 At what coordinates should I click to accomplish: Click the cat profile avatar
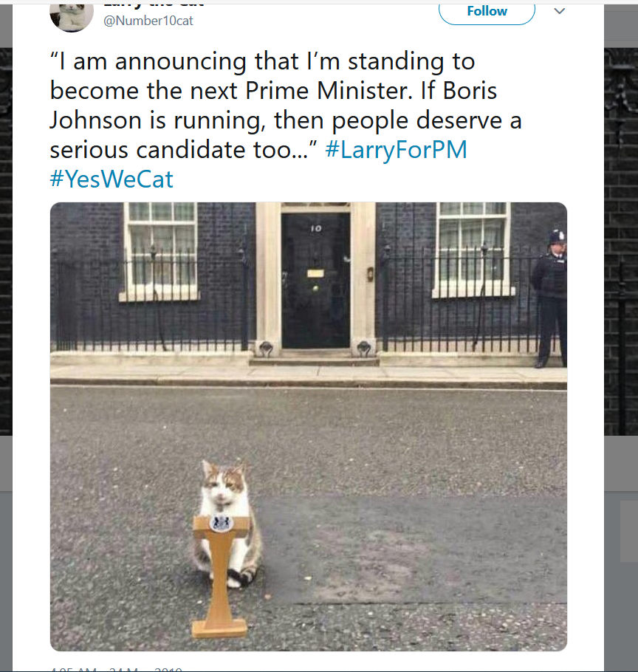click(x=71, y=15)
